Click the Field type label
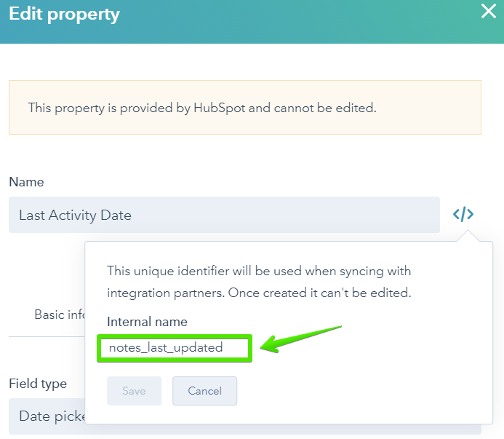504x439 pixels. 38,384
